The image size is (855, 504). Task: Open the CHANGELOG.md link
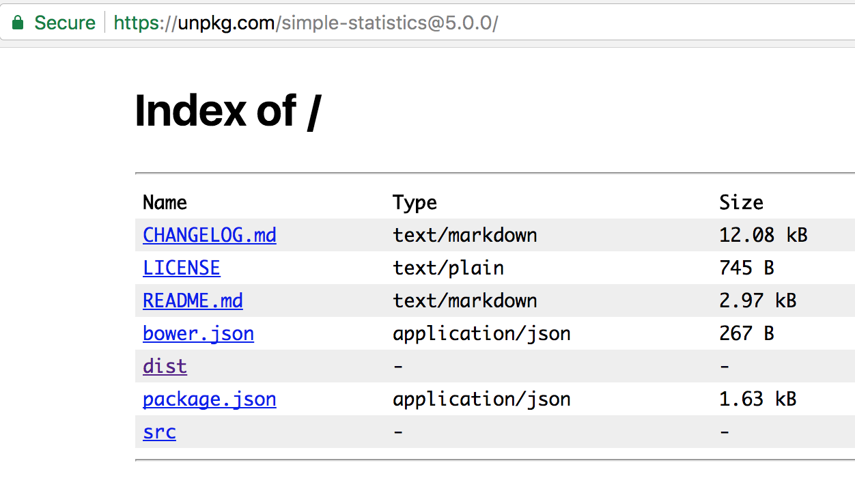[210, 235]
